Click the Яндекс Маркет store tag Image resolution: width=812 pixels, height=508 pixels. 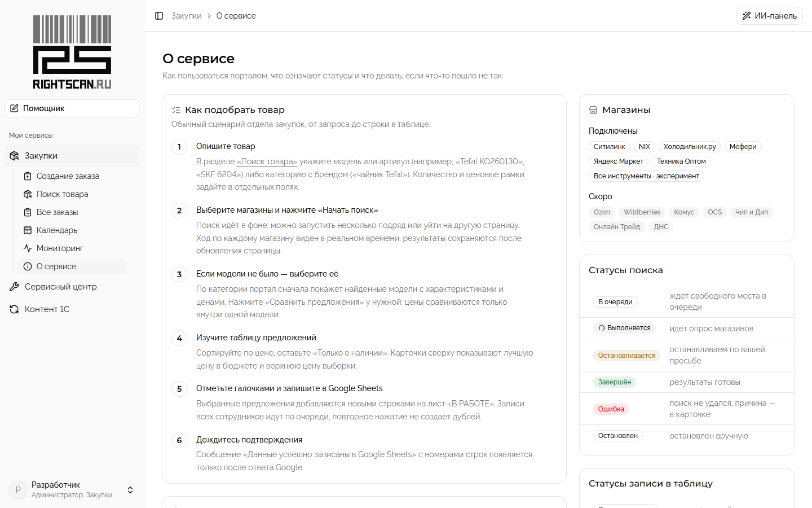click(x=619, y=161)
